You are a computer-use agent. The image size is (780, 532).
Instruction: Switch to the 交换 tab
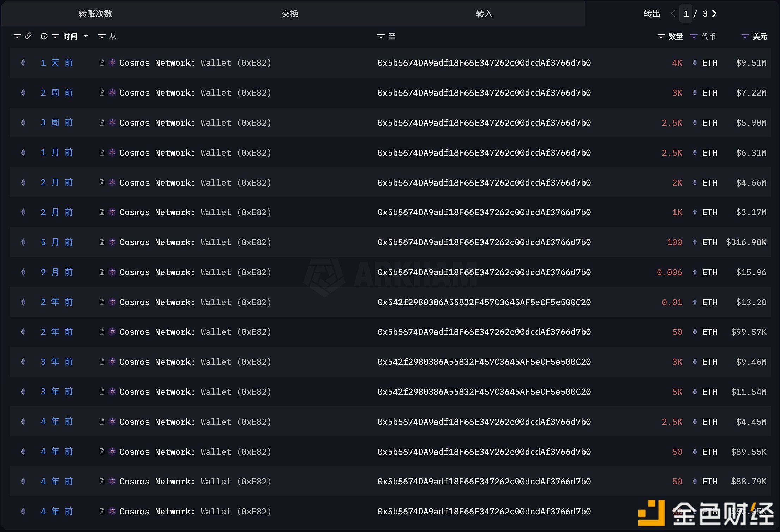pyautogui.click(x=290, y=13)
